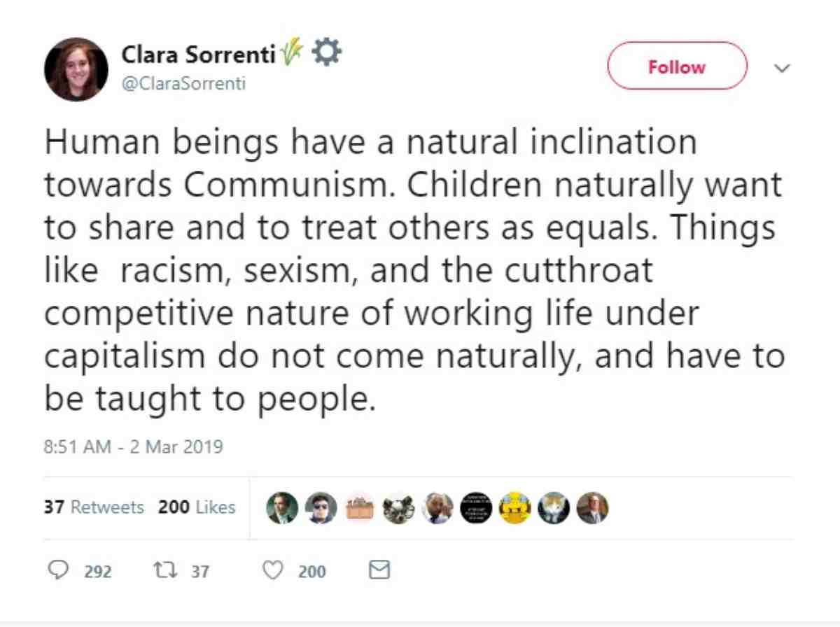840x627 pixels.
Task: Expand the tweet options chevron menu
Action: click(782, 68)
